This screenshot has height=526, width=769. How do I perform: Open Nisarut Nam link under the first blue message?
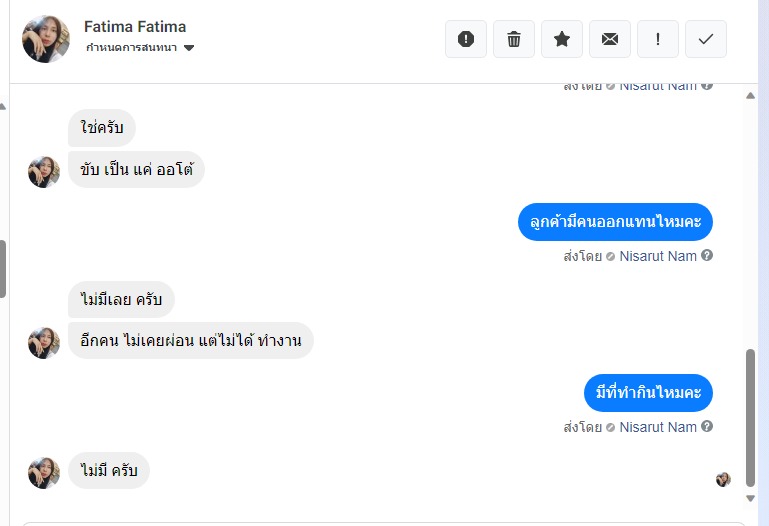658,256
